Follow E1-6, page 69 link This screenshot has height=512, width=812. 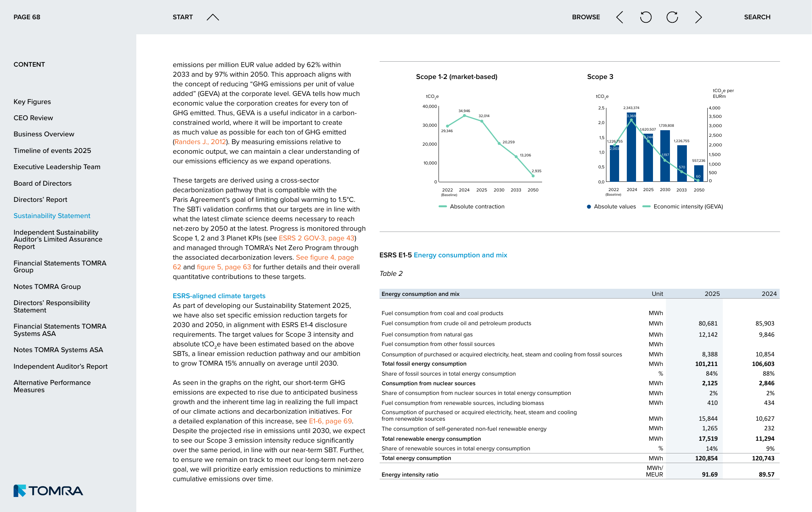[330, 421]
